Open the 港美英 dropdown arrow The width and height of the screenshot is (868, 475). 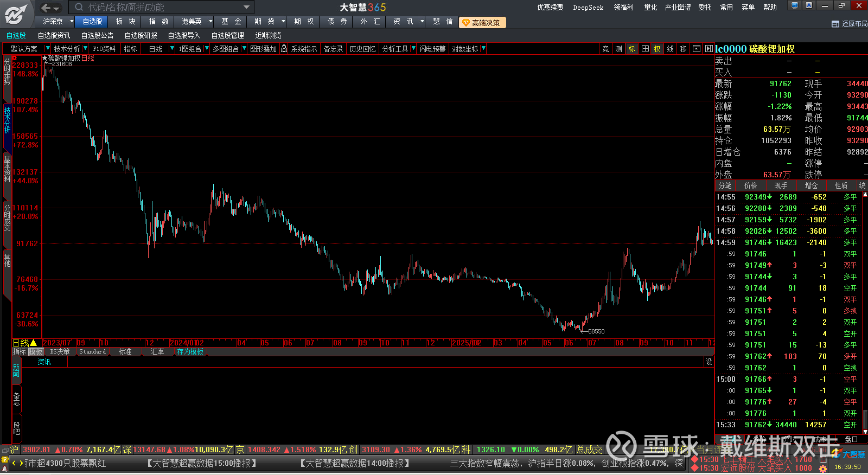pyautogui.click(x=210, y=22)
